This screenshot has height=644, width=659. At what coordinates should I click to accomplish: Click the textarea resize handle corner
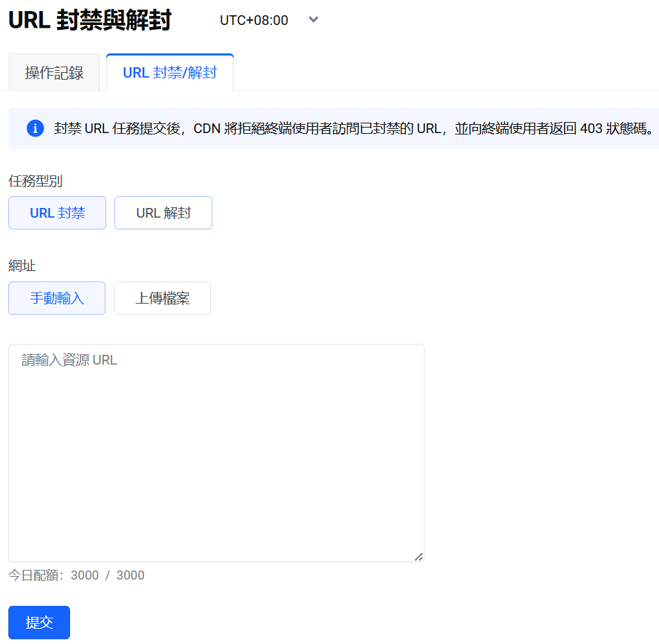(418, 556)
